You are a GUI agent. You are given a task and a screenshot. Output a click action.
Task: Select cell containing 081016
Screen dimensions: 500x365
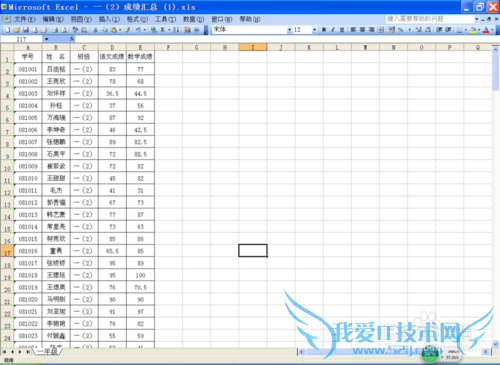[x=28, y=251]
